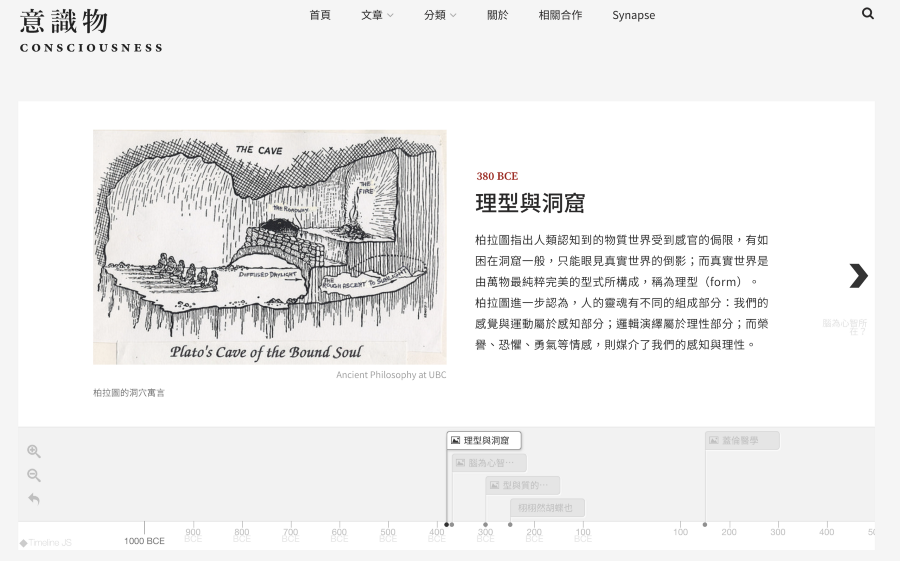Open 關於 page
Viewport: 900px width, 561px height.
[x=498, y=15]
